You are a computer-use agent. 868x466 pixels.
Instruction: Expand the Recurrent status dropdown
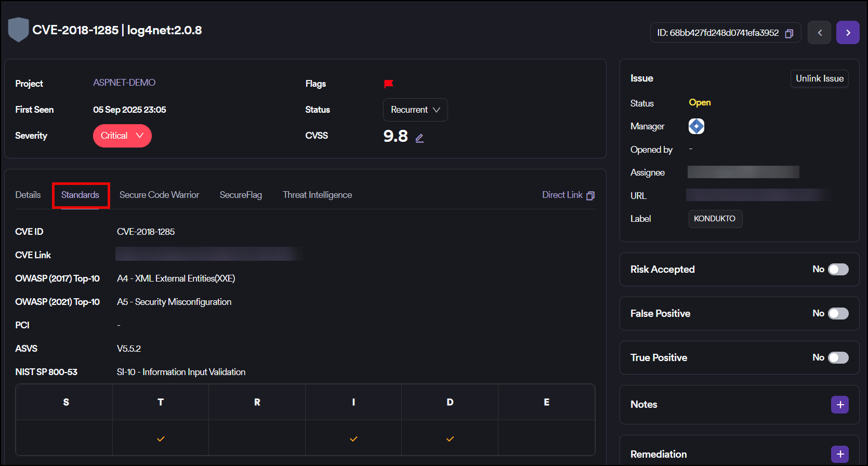point(415,110)
